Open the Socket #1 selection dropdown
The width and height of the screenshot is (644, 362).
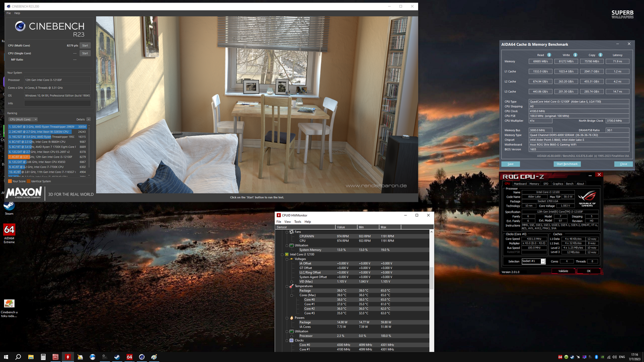pyautogui.click(x=533, y=261)
